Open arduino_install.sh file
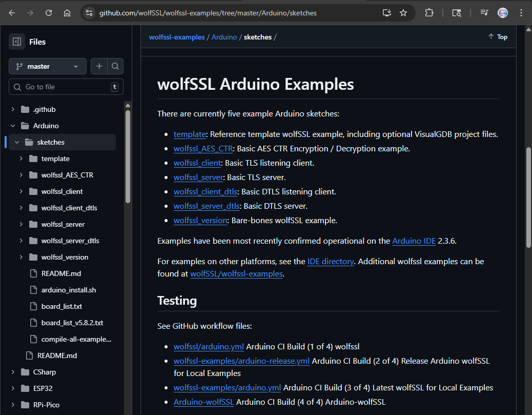 click(x=69, y=290)
